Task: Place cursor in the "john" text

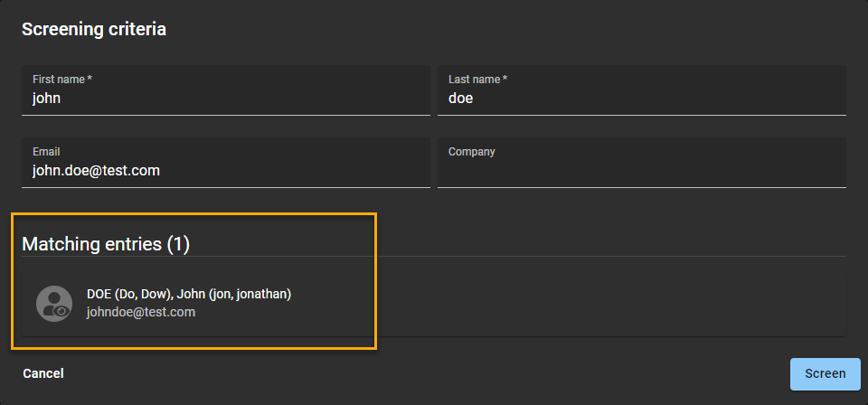Action: pyautogui.click(x=46, y=98)
